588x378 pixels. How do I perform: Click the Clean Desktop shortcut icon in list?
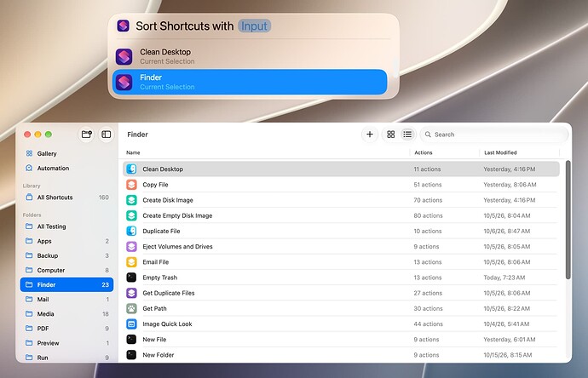tap(131, 169)
